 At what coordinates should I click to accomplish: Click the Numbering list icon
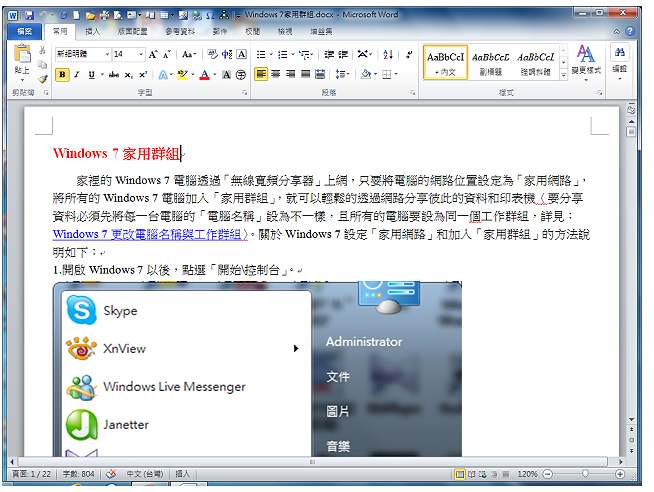tap(282, 55)
